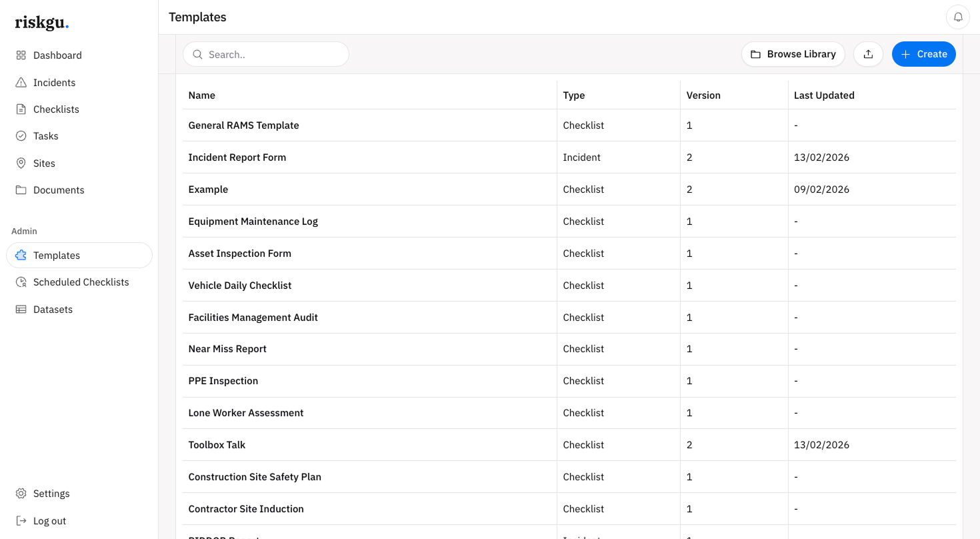Open Dashboard from the sidebar
Image resolution: width=980 pixels, height=539 pixels.
[57, 55]
